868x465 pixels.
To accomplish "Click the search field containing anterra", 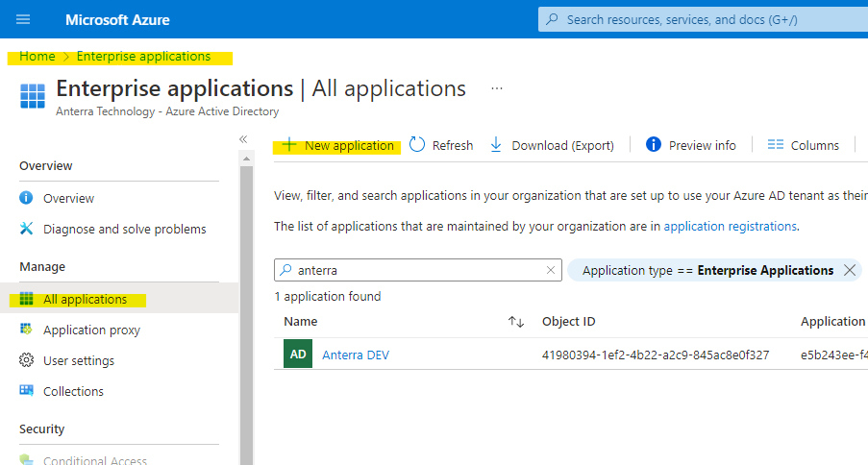I will 418,270.
